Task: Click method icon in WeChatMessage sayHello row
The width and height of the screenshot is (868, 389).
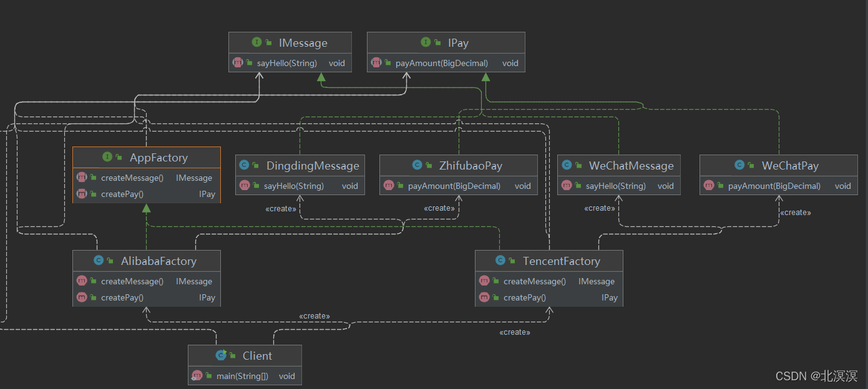Action: (567, 185)
